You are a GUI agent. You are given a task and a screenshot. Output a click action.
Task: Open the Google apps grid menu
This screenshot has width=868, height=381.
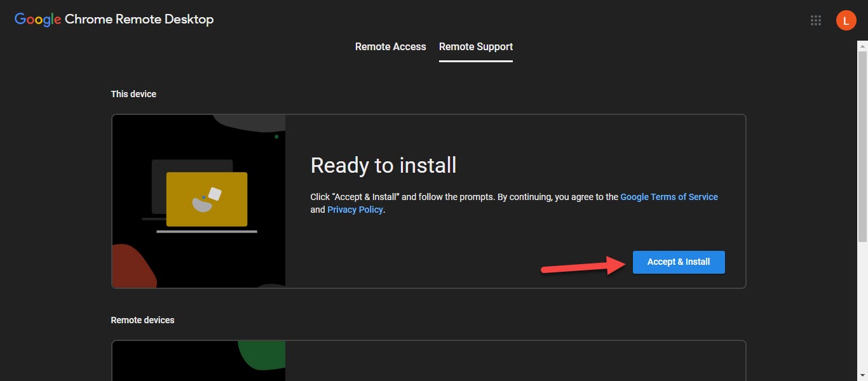coord(816,20)
